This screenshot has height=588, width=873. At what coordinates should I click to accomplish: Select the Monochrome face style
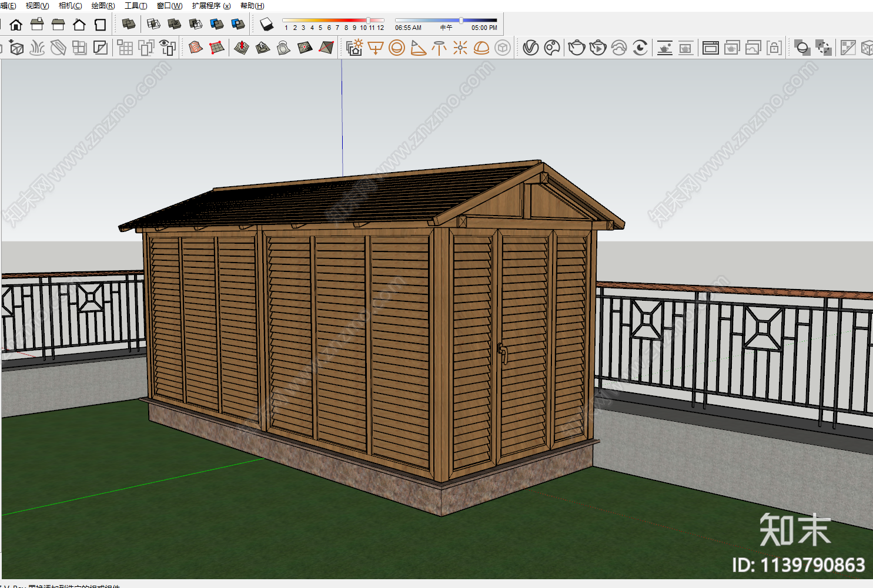point(238,25)
